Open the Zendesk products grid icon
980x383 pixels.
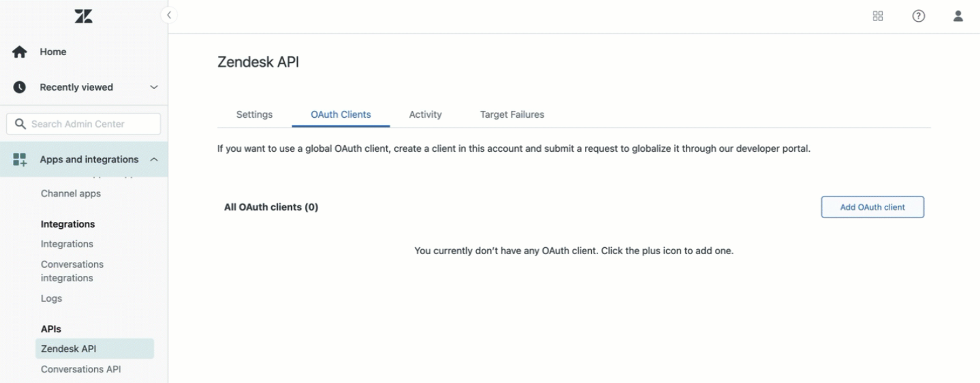point(878,15)
